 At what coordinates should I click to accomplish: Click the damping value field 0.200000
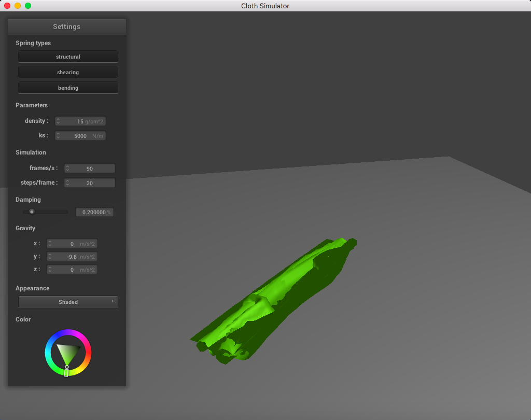(x=94, y=212)
